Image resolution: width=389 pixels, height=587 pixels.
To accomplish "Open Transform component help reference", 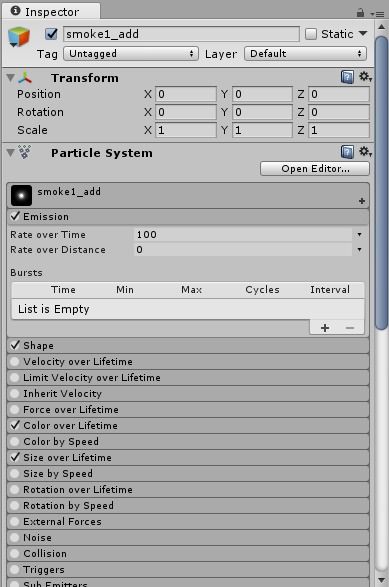I will (347, 77).
